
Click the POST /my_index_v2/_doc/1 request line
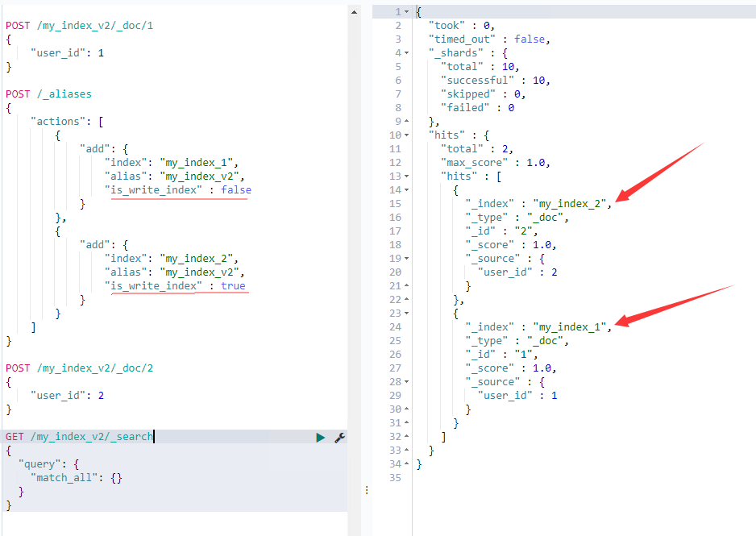click(79, 26)
